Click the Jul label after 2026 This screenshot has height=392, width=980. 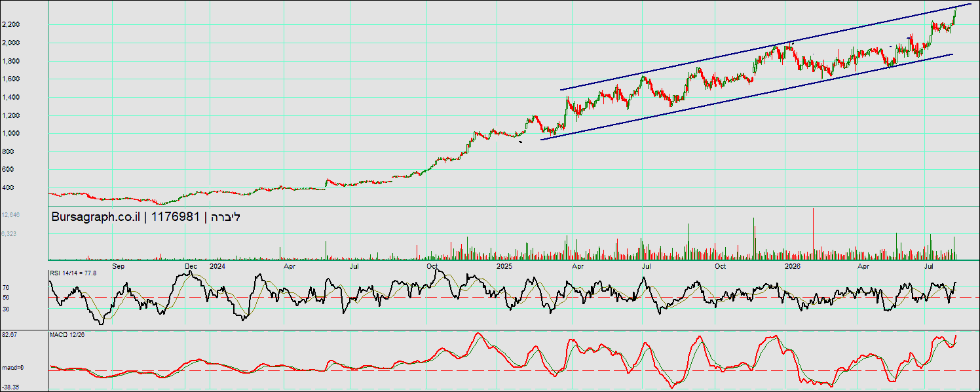click(x=930, y=267)
